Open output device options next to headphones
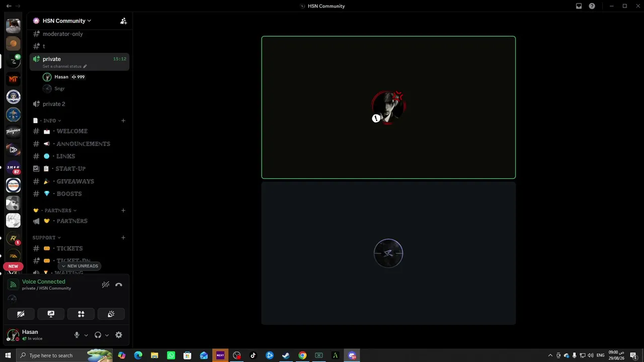Viewport: 644px width, 362px height. pos(107,335)
